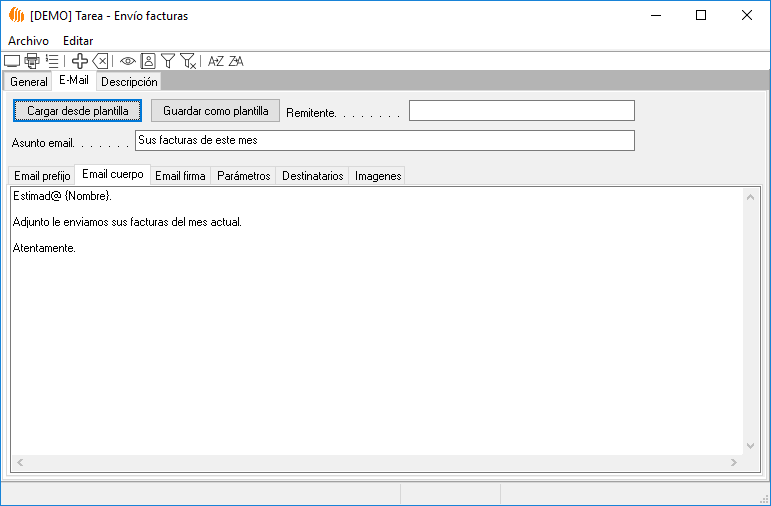Open the Archivo menu
771x506 pixels.
[x=28, y=41]
